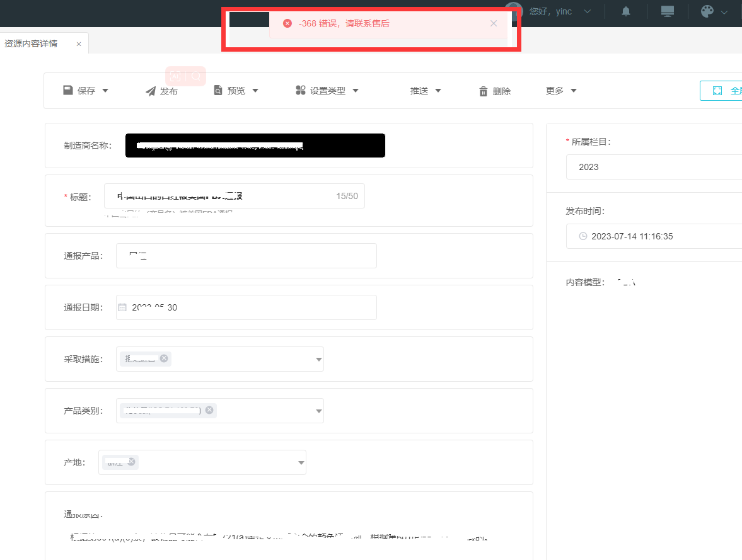Image resolution: width=742 pixels, height=560 pixels.
Task: Click the 发布时间 datetime field
Action: tap(654, 236)
